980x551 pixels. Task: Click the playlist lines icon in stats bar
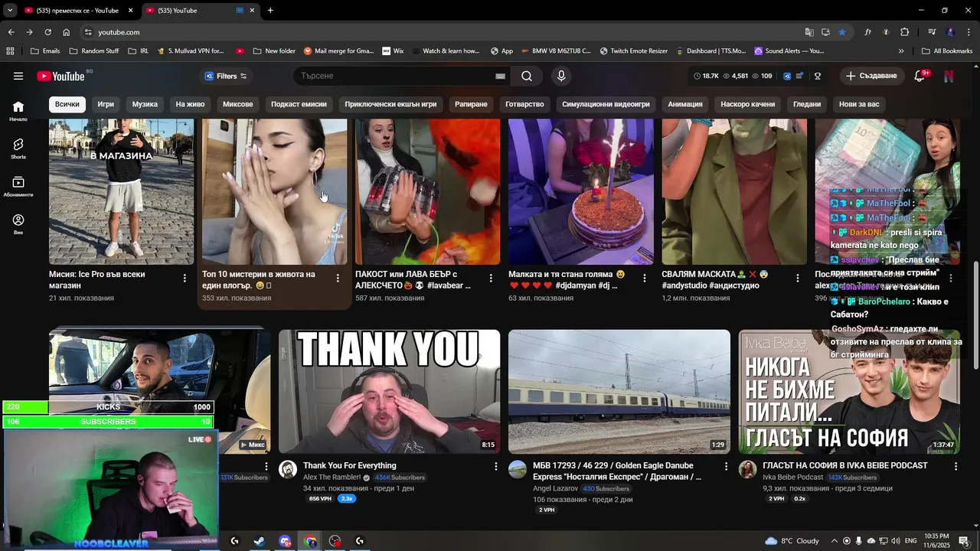click(x=799, y=76)
